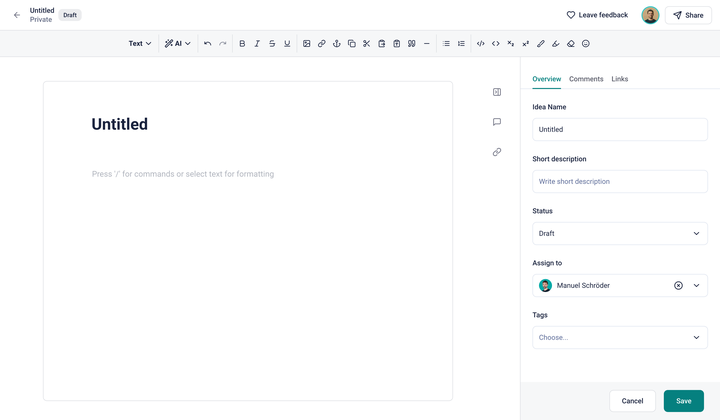The height and width of the screenshot is (420, 720).
Task: Click the Short description input field
Action: tap(619, 181)
